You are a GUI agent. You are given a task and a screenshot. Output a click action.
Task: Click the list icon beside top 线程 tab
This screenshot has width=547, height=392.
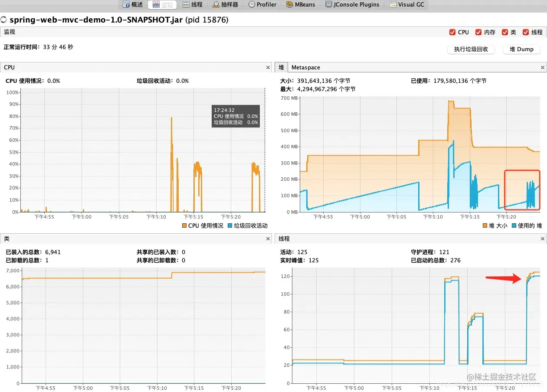click(x=186, y=4)
